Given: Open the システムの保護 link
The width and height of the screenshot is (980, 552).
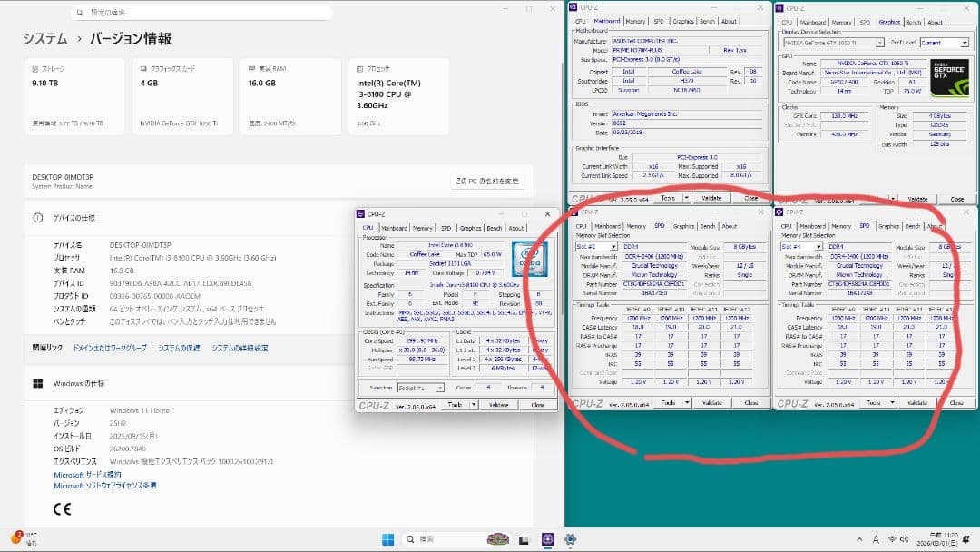Looking at the screenshot, I should click(x=179, y=349).
